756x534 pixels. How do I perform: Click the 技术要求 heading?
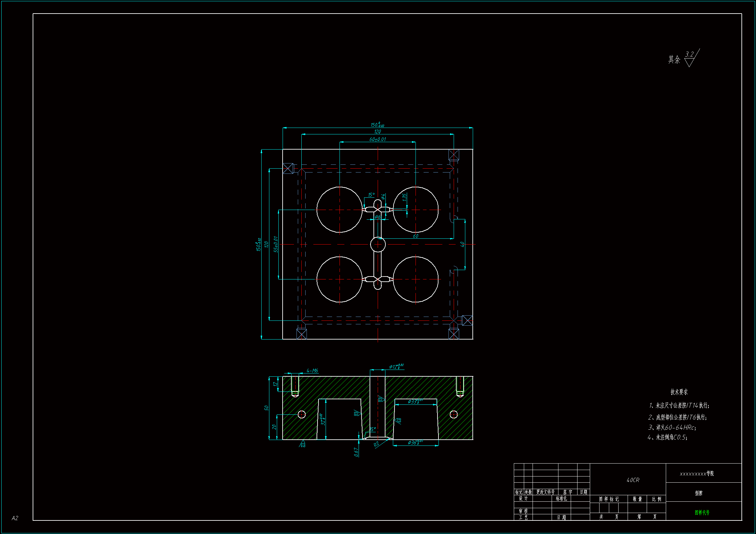coord(679,392)
